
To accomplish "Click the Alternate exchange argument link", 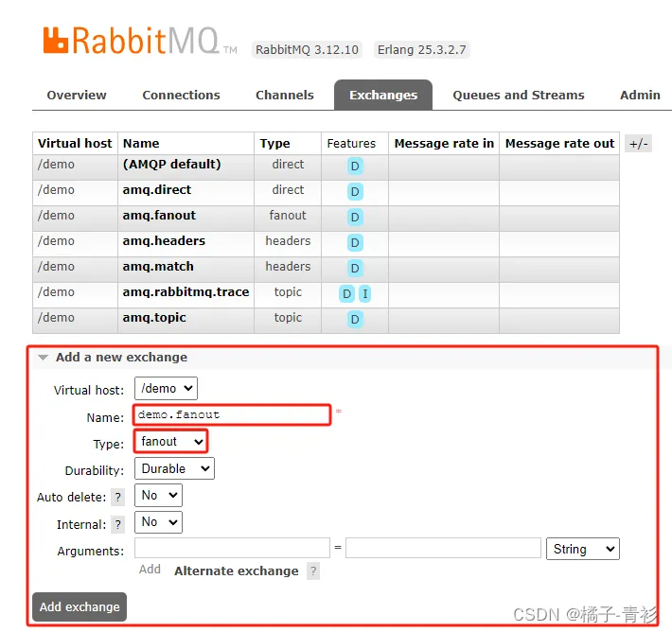I will coord(236,571).
